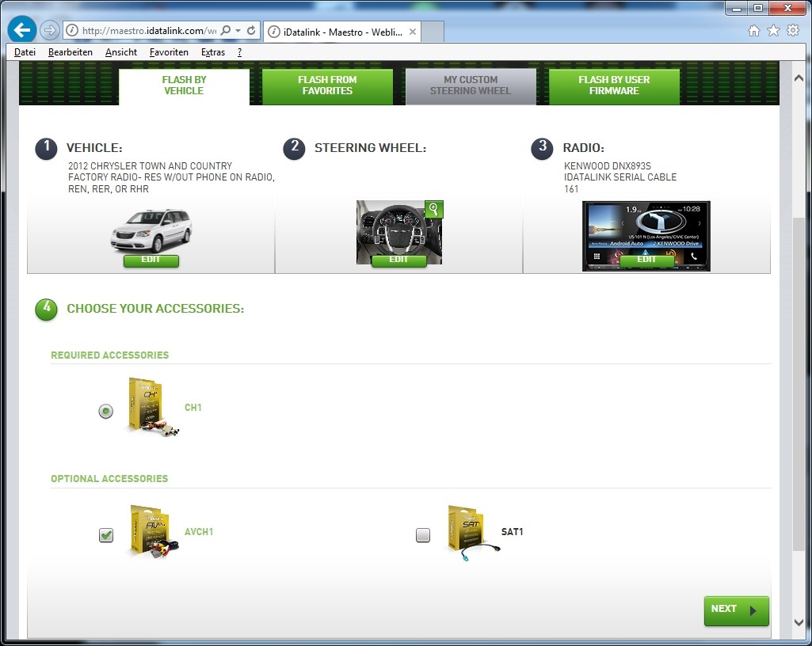Click Edit button under steering wheel
Image resolution: width=812 pixels, height=646 pixels.
point(398,260)
